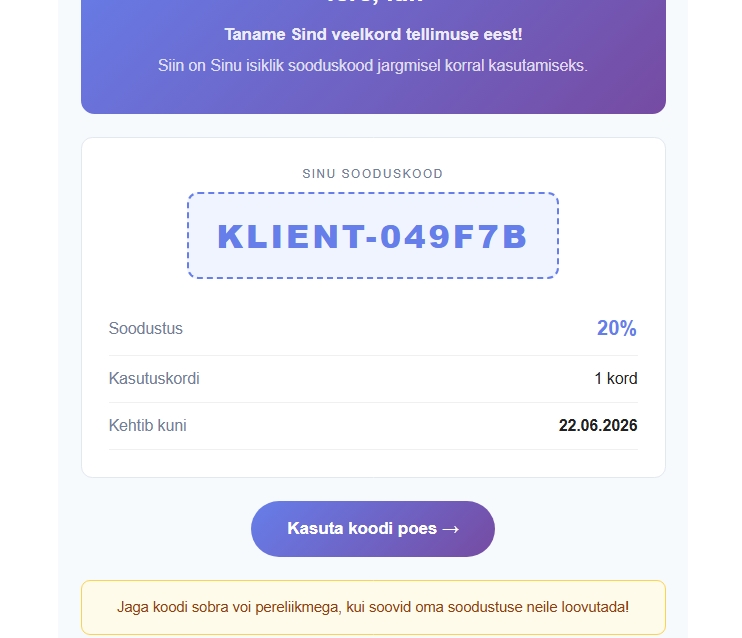Click the cut-off title atop the purple banner
Screen dimensions: 742x638
(372, 3)
